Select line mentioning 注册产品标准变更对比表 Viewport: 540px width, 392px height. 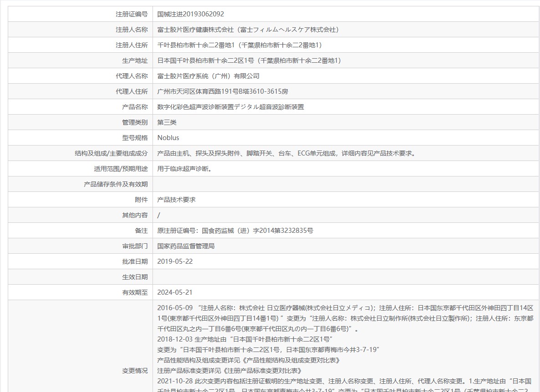(229, 371)
